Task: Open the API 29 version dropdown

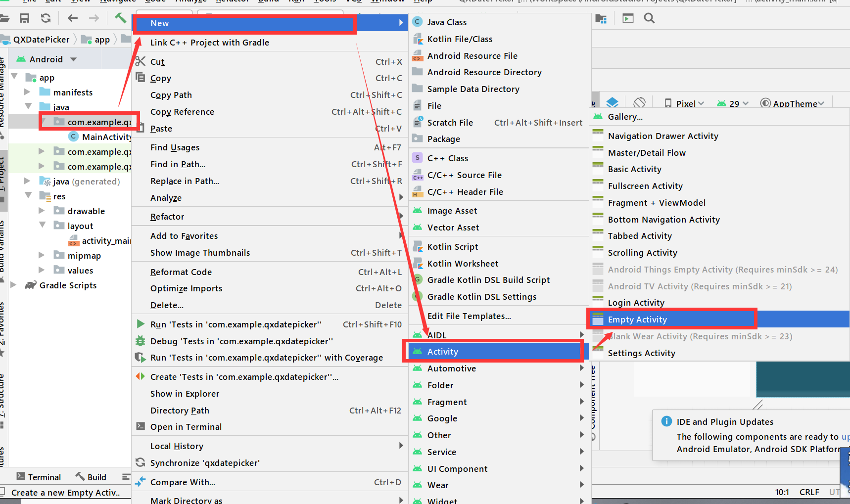Action: (x=733, y=103)
